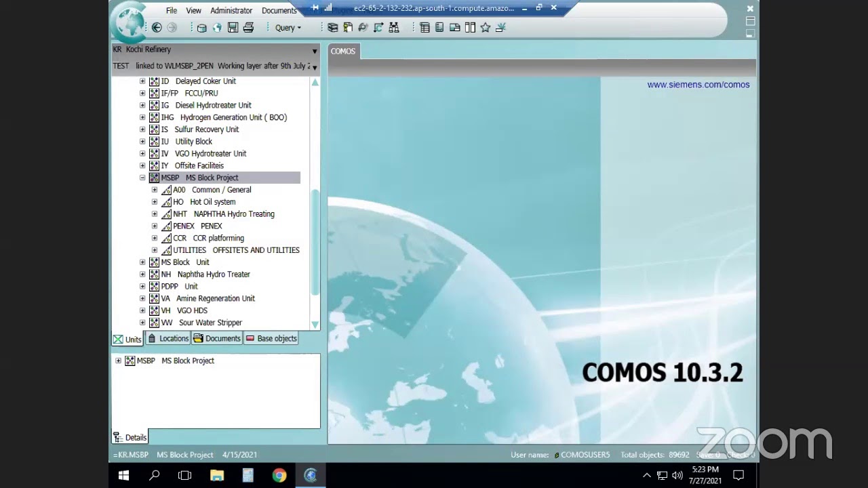Select IU Utility Block item
The width and height of the screenshot is (868, 488).
186,142
